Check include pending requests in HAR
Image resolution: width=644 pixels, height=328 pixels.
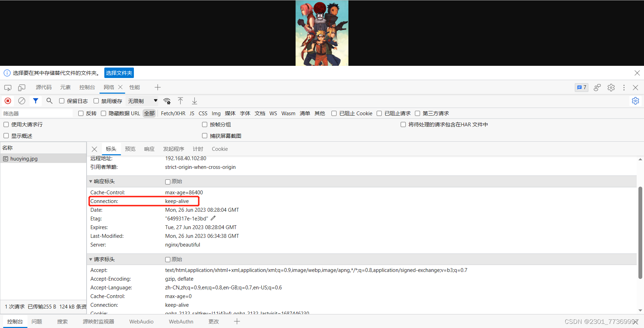pos(403,125)
